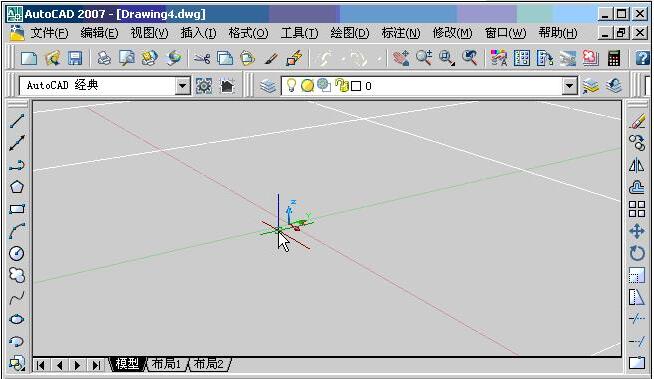Expand the AutoCAD 经典 workspace dropdown
The image size is (654, 379).
[182, 86]
